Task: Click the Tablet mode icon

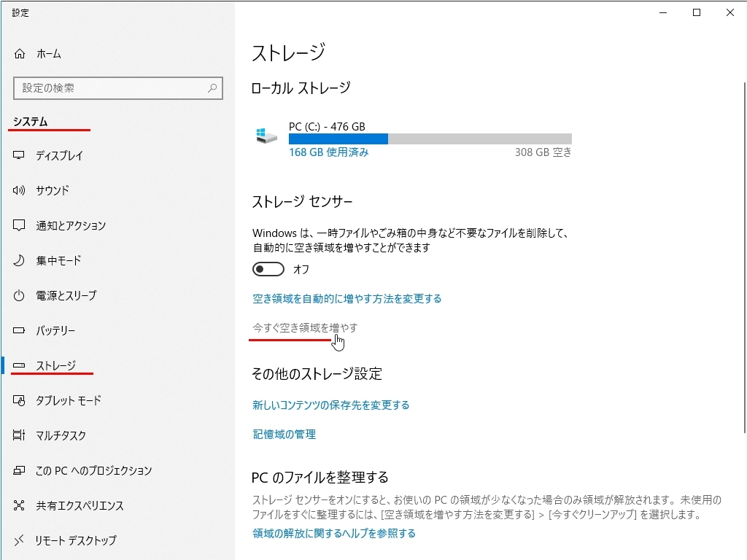Action: point(20,400)
